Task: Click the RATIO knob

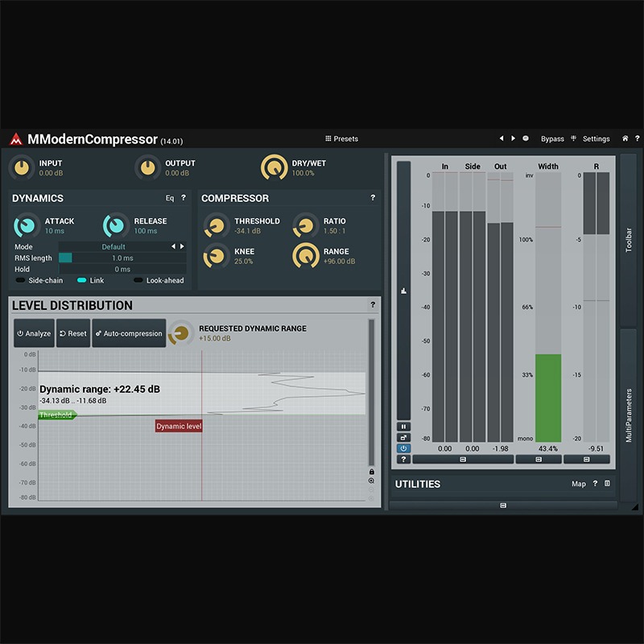Action: [x=306, y=225]
